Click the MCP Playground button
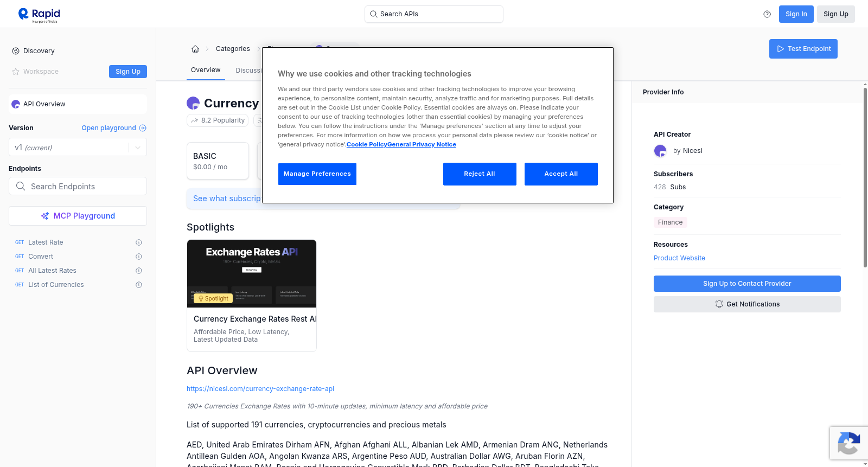Viewport: 868px width, 467px height. click(78, 216)
